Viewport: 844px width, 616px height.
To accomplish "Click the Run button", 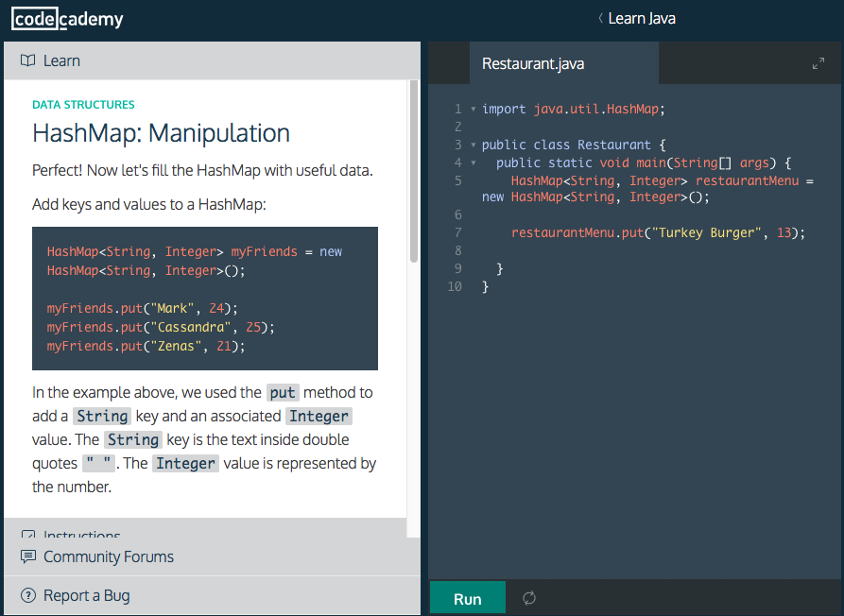I will coord(467,597).
